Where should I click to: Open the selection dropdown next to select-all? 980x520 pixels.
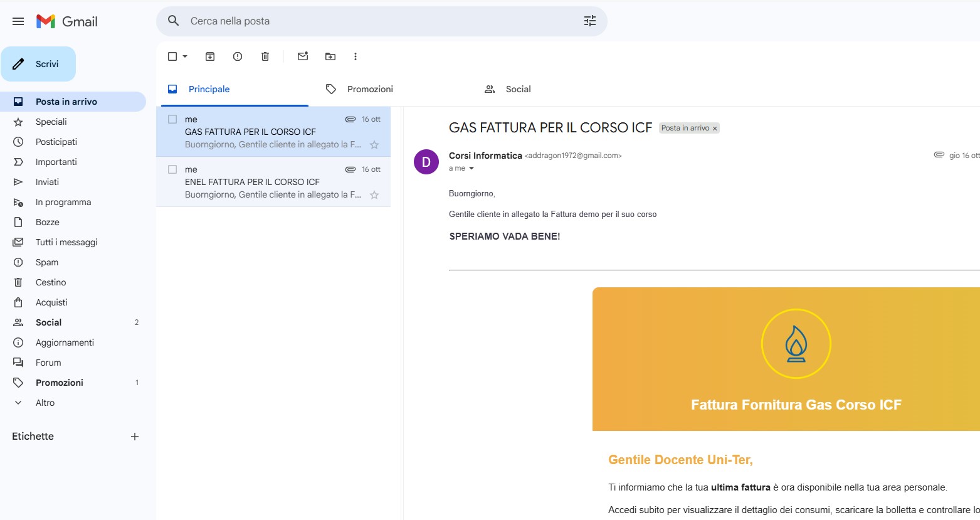click(x=183, y=56)
